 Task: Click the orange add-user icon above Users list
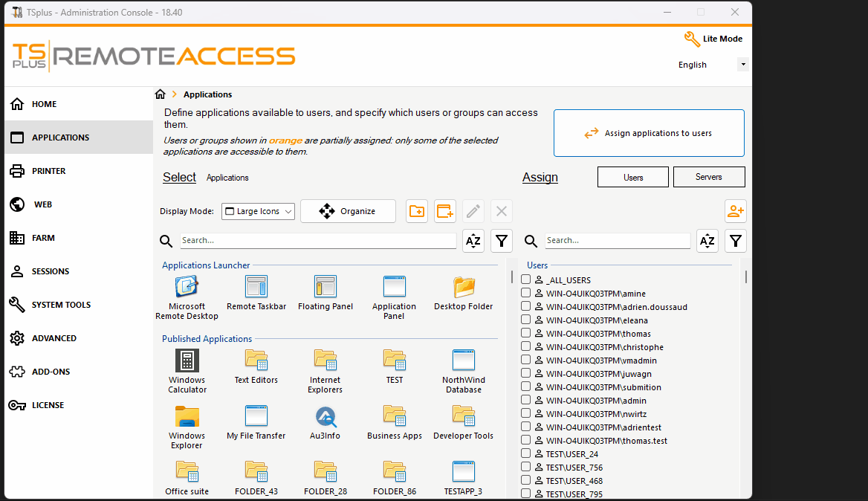pos(735,211)
